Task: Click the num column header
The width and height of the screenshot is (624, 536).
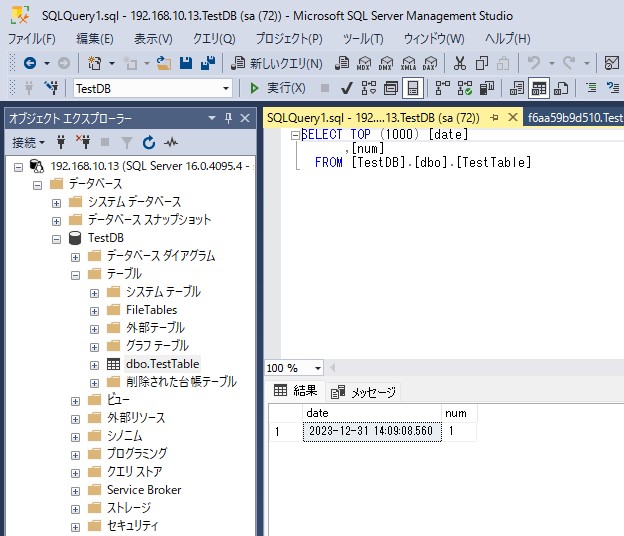Action: (459, 413)
